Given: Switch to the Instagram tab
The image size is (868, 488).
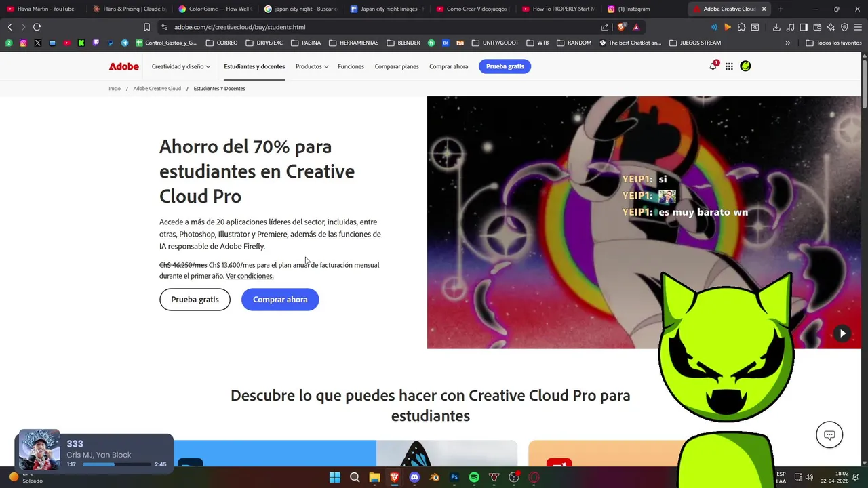Looking at the screenshot, I should tap(644, 9).
